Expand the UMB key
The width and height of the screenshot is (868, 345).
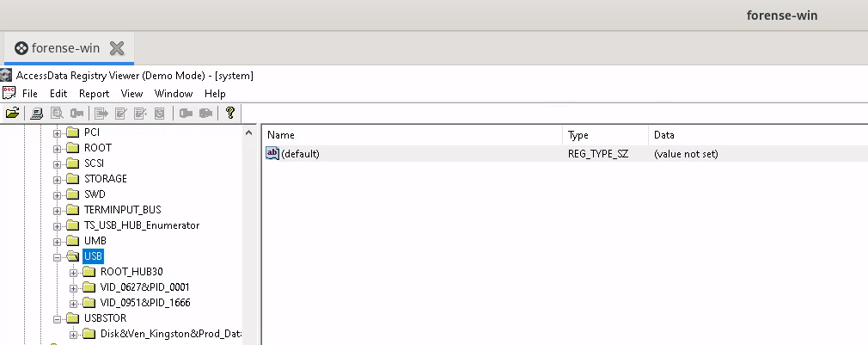coord(57,242)
